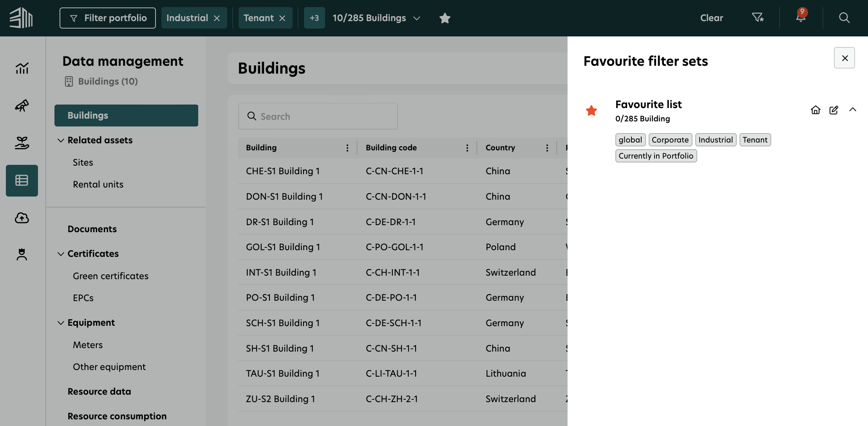
Task: Open Building code column options menu
Action: click(467, 148)
